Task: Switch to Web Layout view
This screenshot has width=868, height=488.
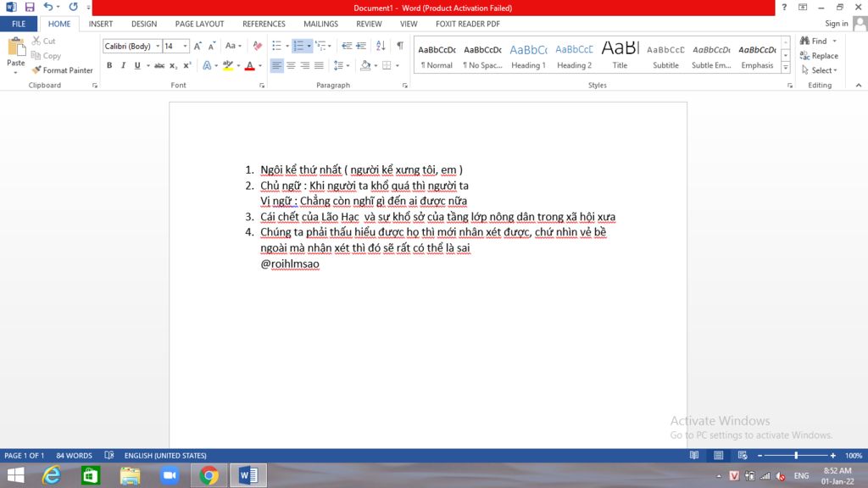Action: 743,455
